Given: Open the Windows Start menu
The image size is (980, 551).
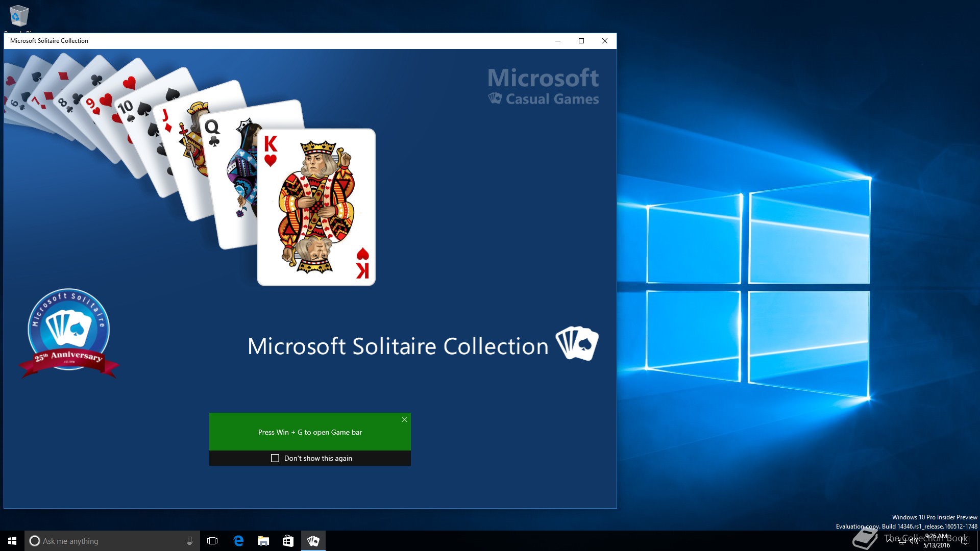Looking at the screenshot, I should (12, 541).
